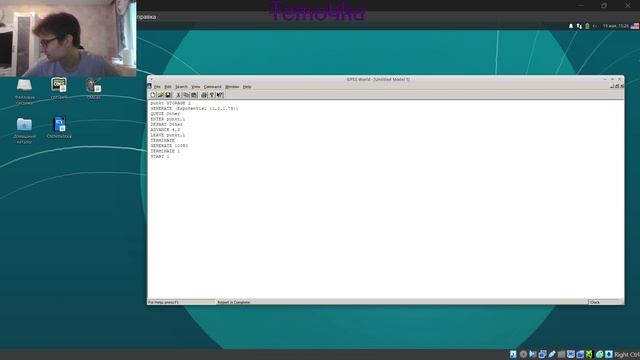Click the battery icon in top panel

587,26
